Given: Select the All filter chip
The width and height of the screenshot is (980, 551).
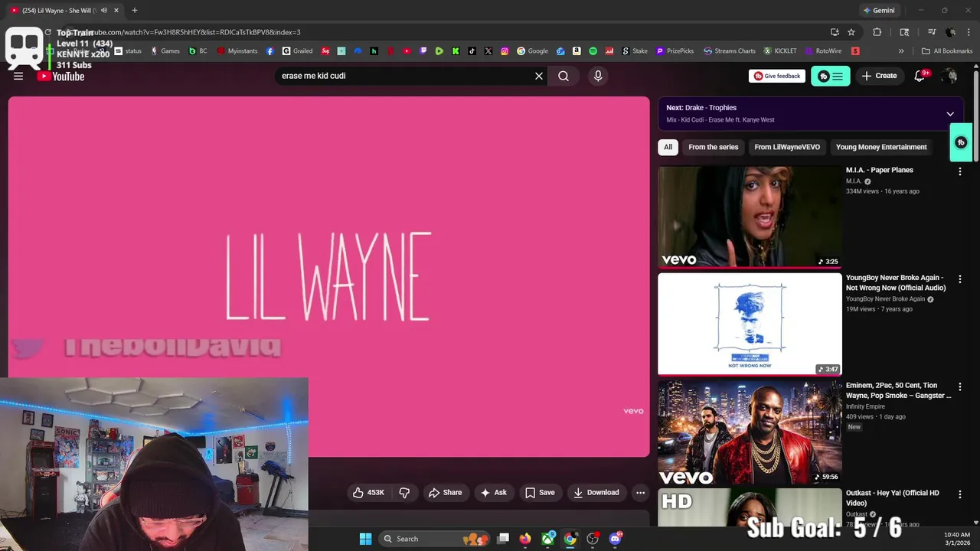Looking at the screenshot, I should click(668, 147).
